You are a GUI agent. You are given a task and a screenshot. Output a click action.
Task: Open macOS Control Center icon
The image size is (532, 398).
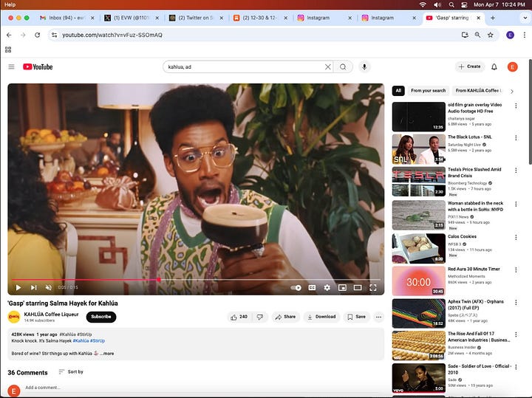[x=464, y=4]
